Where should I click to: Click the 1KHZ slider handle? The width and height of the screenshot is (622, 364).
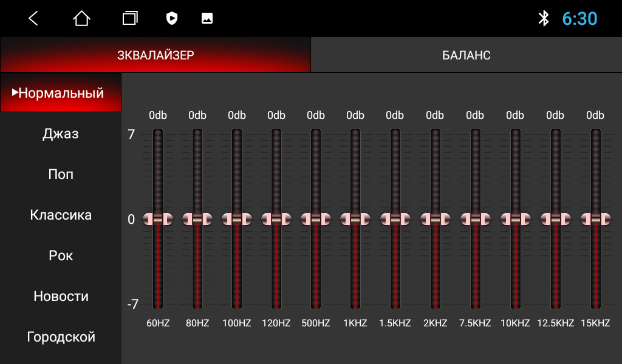[355, 219]
